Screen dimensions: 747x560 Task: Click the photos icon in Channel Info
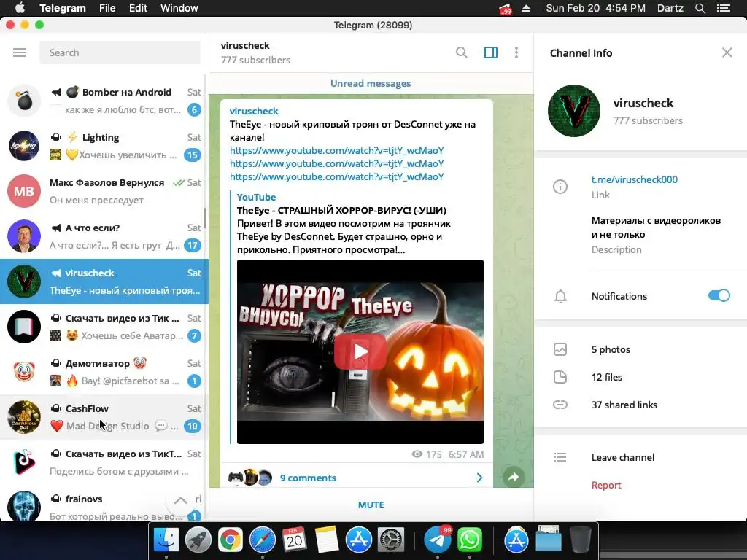tap(560, 349)
